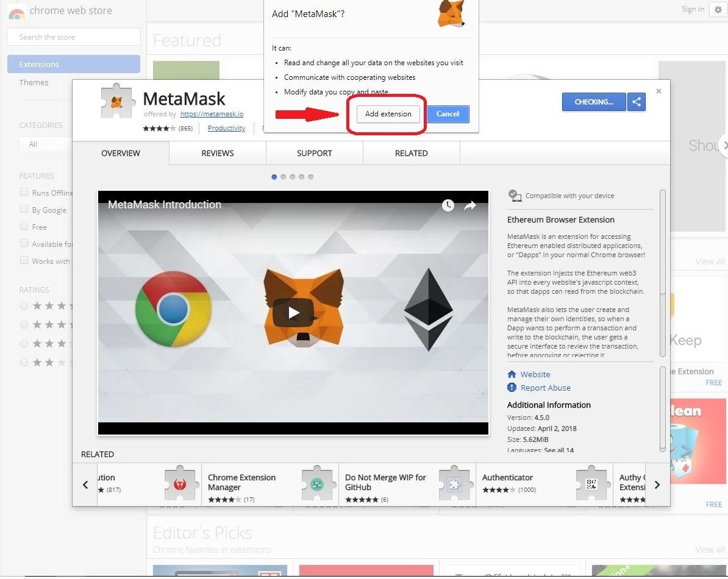Select the fourth carousel dot

(x=302, y=177)
